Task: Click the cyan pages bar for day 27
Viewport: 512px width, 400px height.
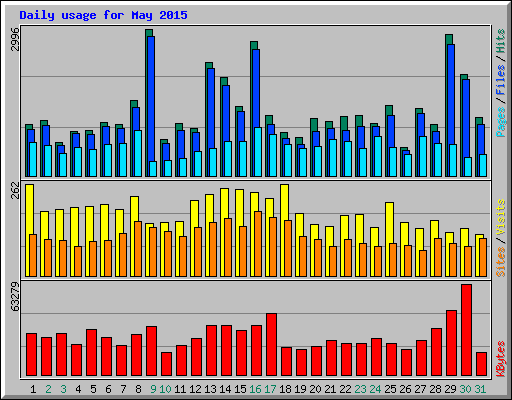Action: tap(423, 156)
